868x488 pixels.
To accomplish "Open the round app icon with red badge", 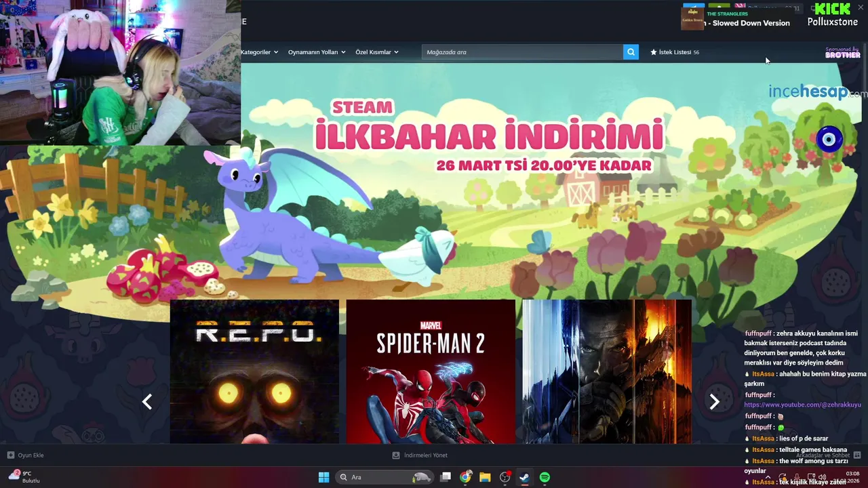I will pos(505,477).
